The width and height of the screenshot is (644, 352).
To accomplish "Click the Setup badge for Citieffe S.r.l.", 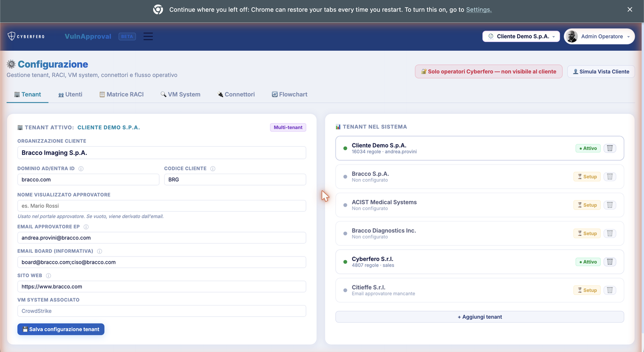I will pyautogui.click(x=587, y=290).
